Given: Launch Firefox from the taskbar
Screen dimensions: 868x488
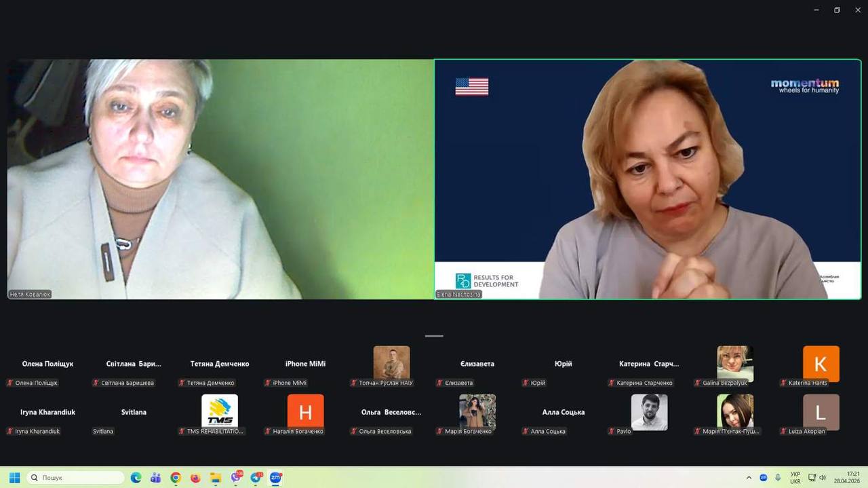Looking at the screenshot, I should click(195, 478).
